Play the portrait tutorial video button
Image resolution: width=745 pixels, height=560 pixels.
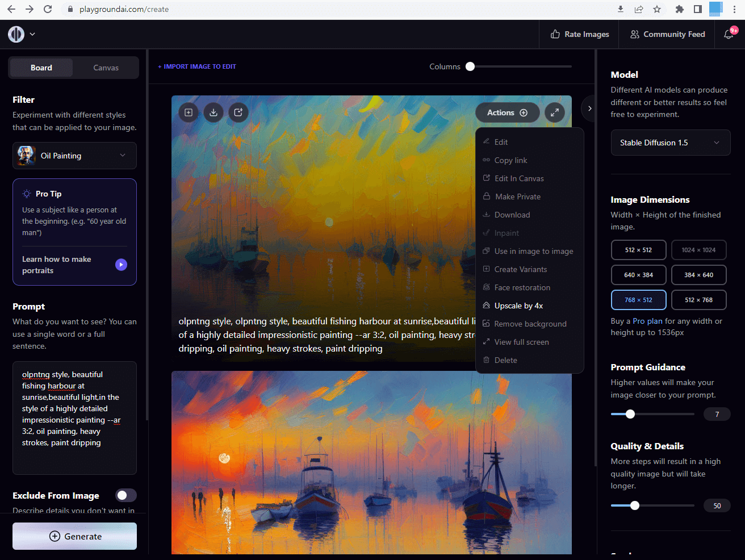121,265
